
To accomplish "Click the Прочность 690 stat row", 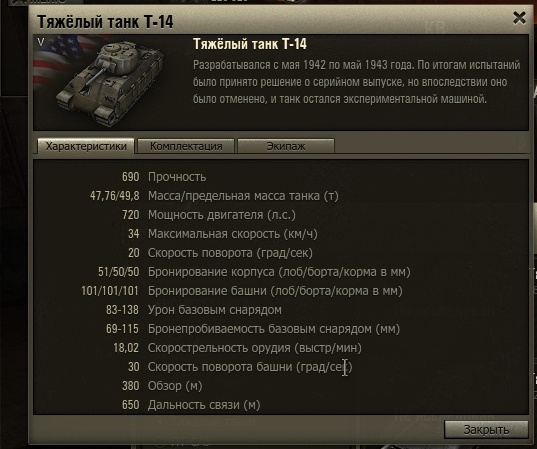I will point(164,177).
